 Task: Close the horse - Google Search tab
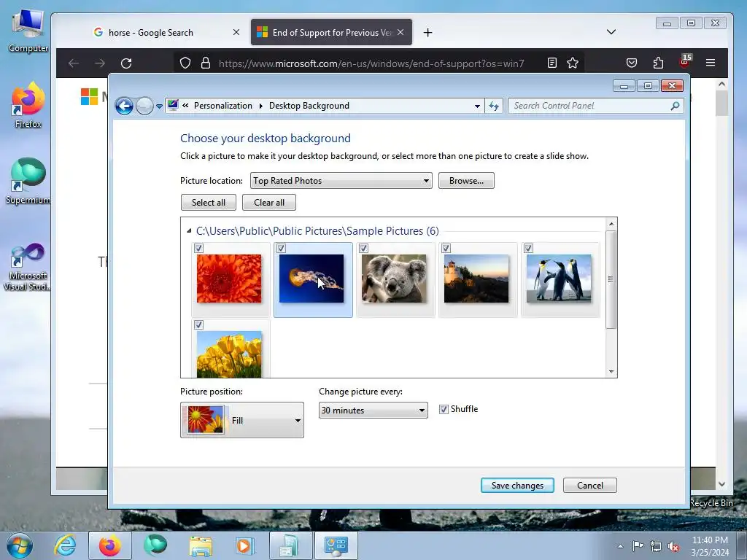pos(236,32)
